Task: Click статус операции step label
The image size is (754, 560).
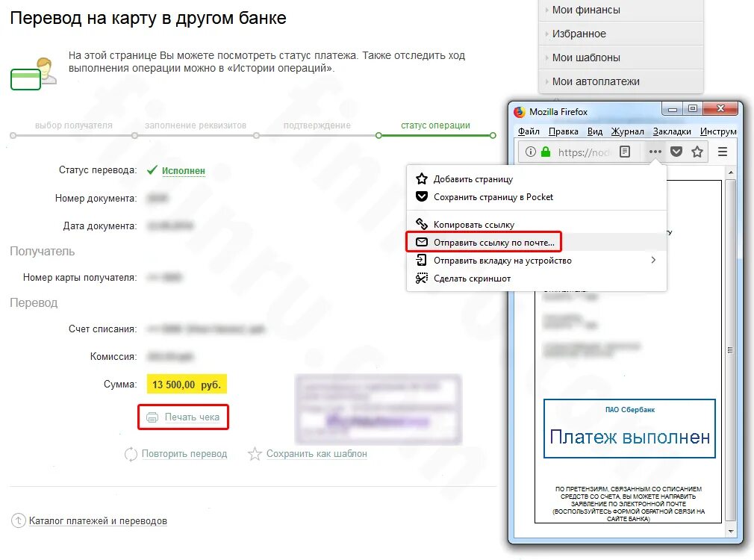Action: point(436,125)
